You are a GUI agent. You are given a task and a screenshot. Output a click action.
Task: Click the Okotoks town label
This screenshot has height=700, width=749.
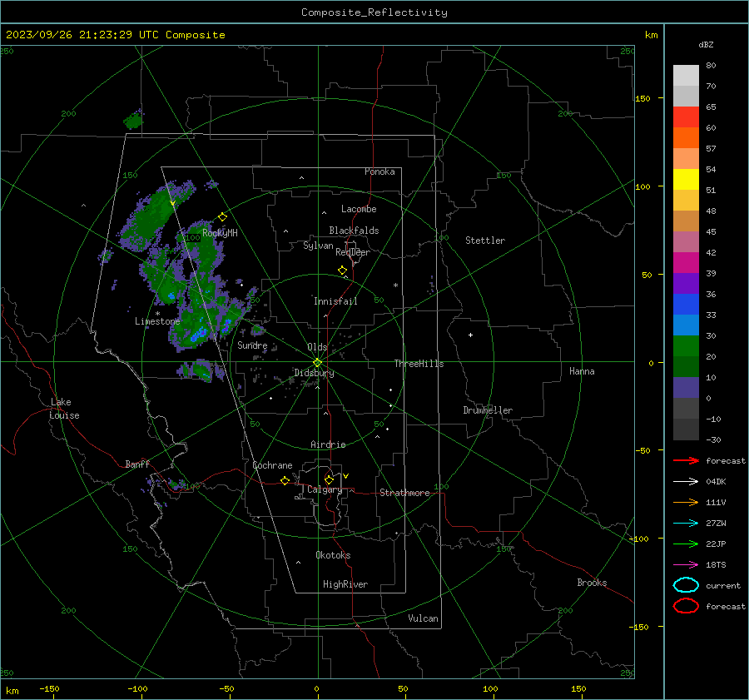click(333, 555)
